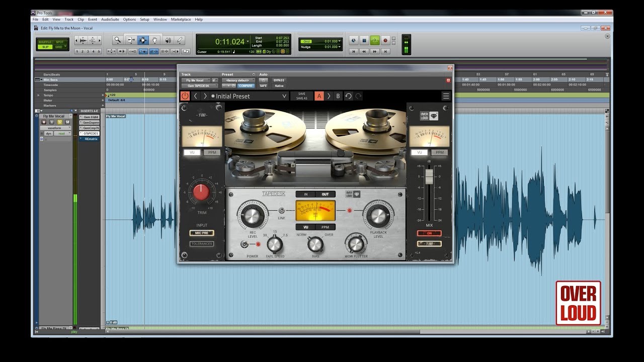The image size is (644, 362).
Task: Open the Initial Preset dropdown
Action: point(249,96)
